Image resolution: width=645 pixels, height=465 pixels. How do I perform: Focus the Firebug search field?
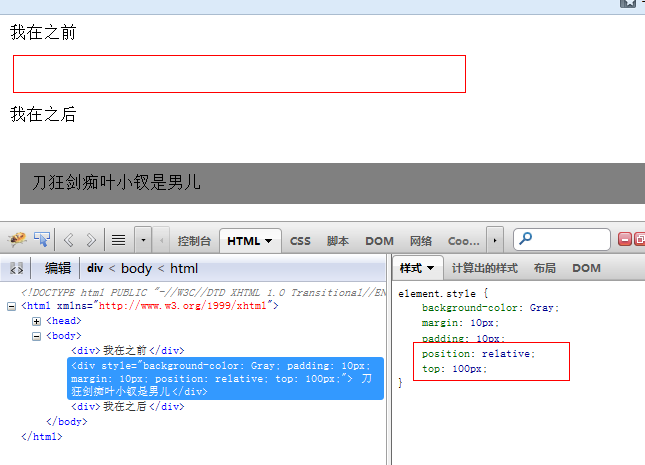pyautogui.click(x=562, y=239)
